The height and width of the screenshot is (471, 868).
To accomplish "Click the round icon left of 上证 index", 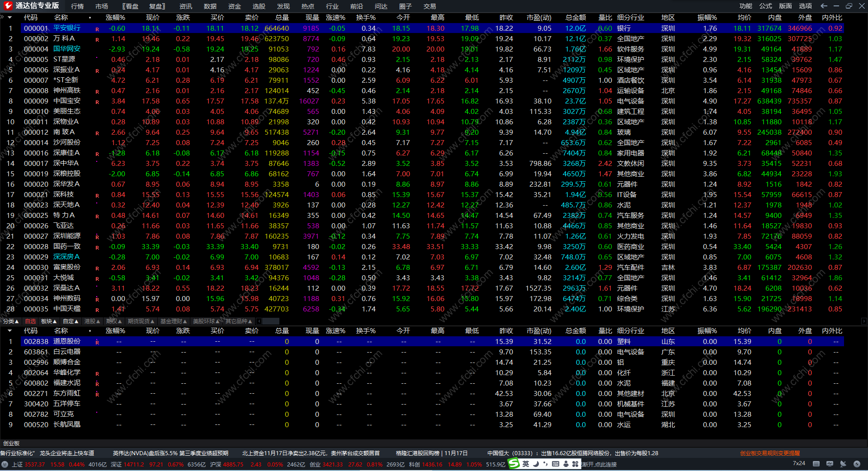I will click(5, 464).
